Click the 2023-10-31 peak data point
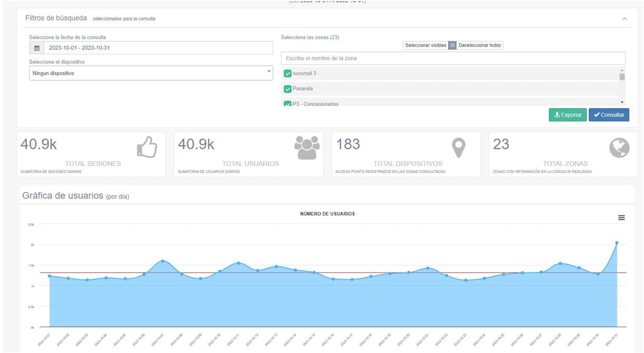 click(x=617, y=243)
